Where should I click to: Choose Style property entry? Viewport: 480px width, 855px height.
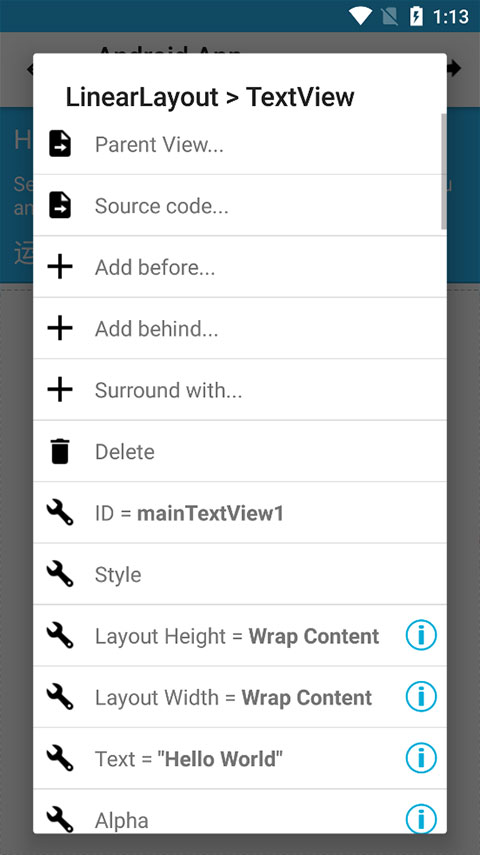[x=240, y=574]
